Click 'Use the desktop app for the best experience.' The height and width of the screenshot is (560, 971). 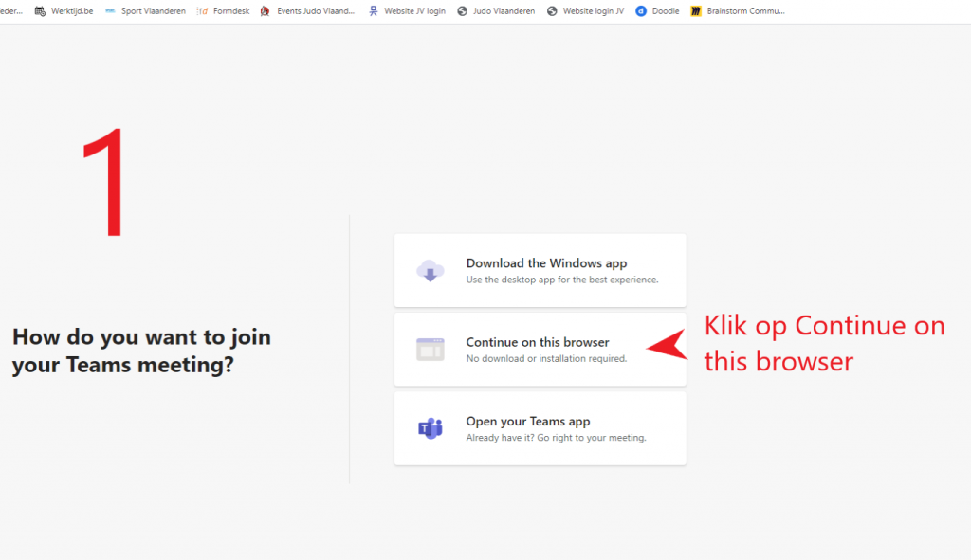[562, 280]
